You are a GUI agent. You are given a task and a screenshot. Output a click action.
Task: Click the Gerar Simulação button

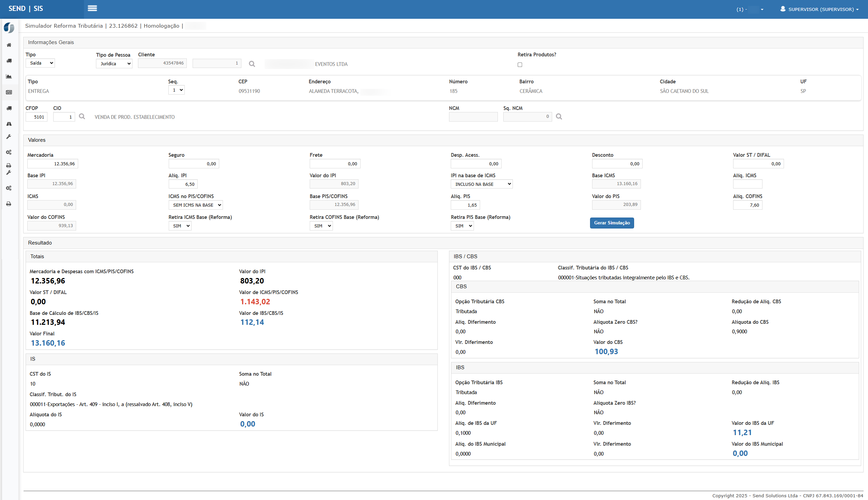(612, 223)
